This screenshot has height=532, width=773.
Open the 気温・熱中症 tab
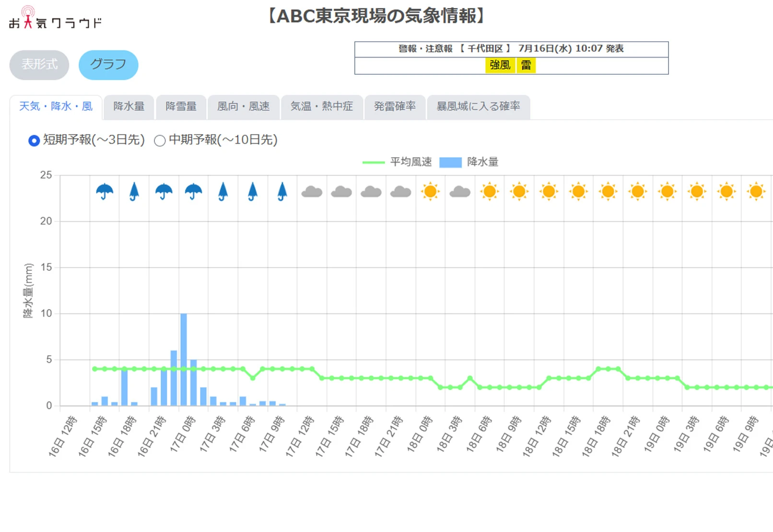point(322,106)
